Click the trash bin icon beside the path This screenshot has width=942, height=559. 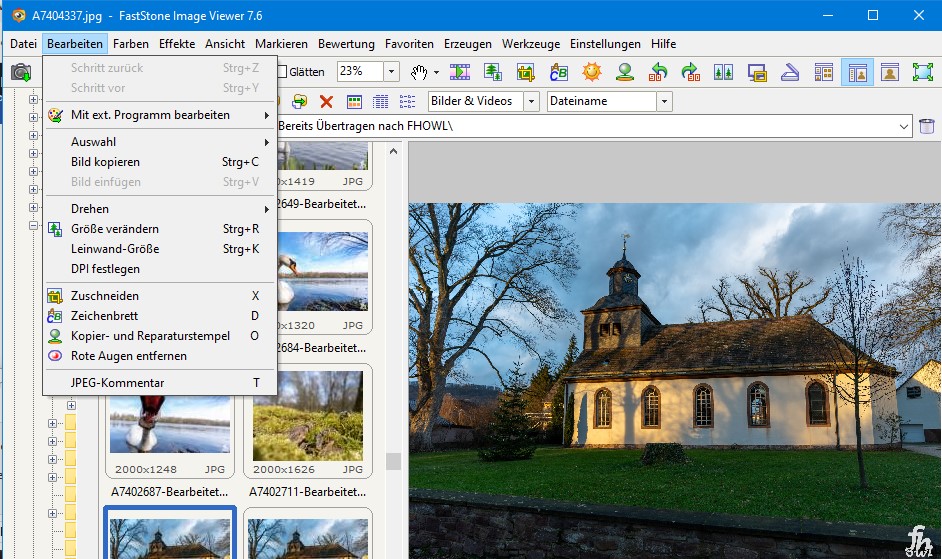click(927, 126)
